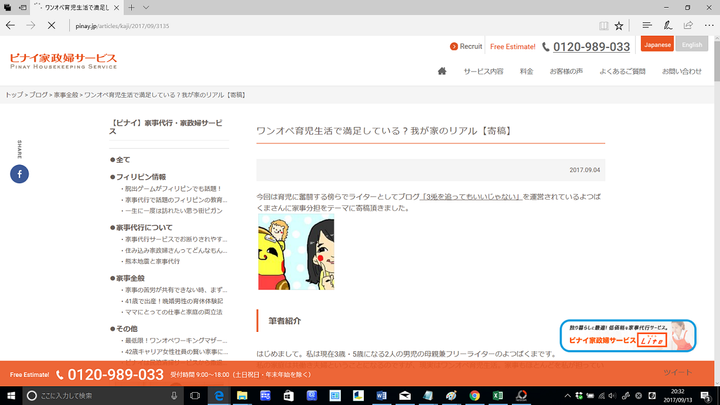
Task: Add page to favorites with star icon
Action: (619, 26)
